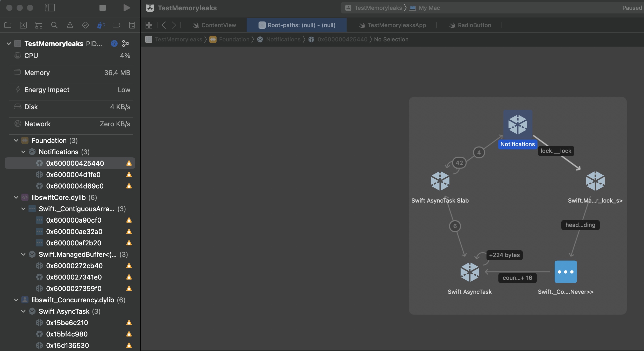Toggle the navigator sidebar visibility
The height and width of the screenshot is (351, 644).
pos(50,8)
